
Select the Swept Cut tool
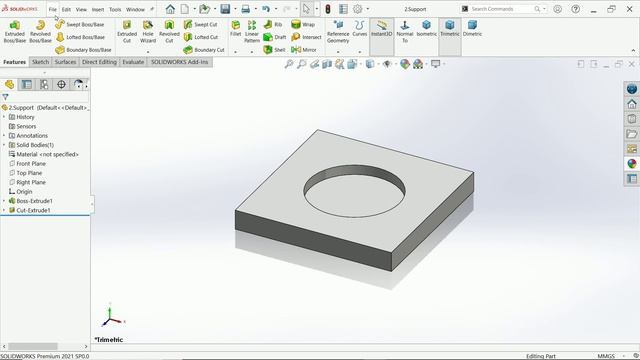point(200,24)
